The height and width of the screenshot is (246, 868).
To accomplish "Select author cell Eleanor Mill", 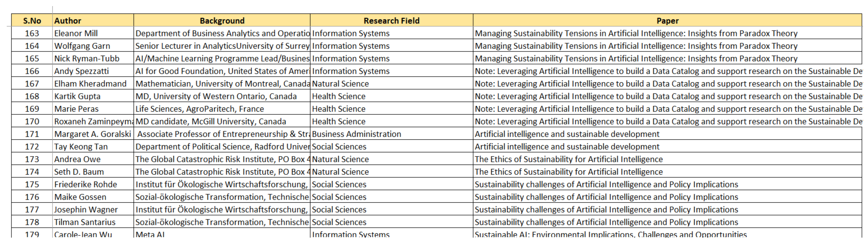I will [93, 33].
